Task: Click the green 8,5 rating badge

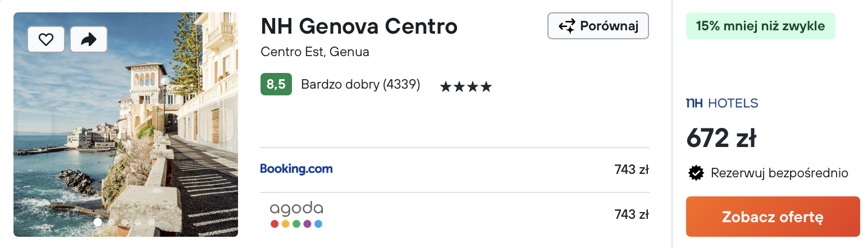Action: point(276,84)
